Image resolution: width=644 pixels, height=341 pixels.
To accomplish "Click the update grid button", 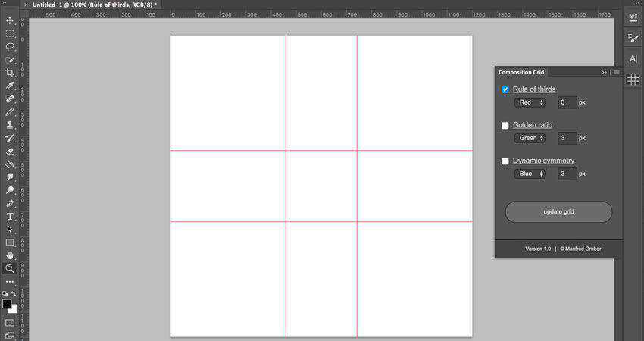I will pyautogui.click(x=558, y=212).
